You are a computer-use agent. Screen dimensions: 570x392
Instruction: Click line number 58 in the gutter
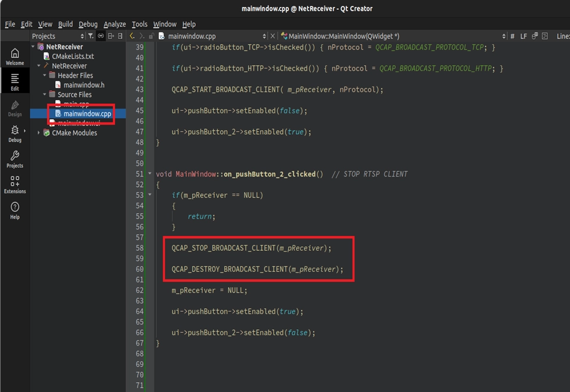pos(139,248)
